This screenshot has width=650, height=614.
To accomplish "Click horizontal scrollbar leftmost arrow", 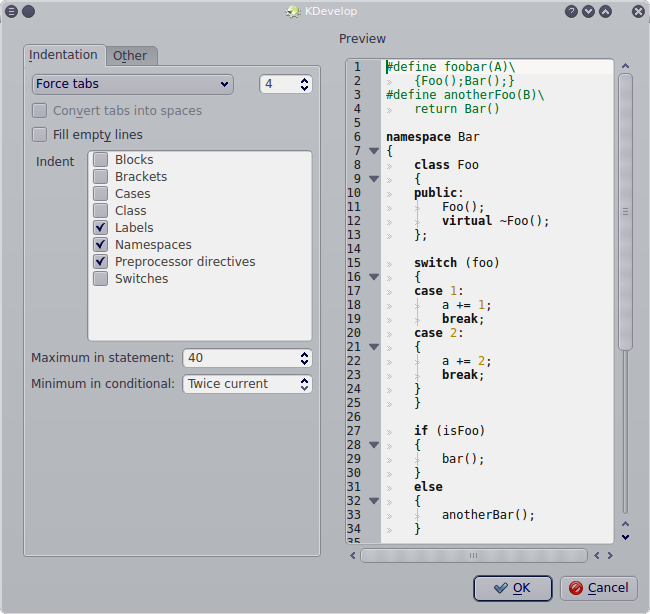I will (353, 556).
